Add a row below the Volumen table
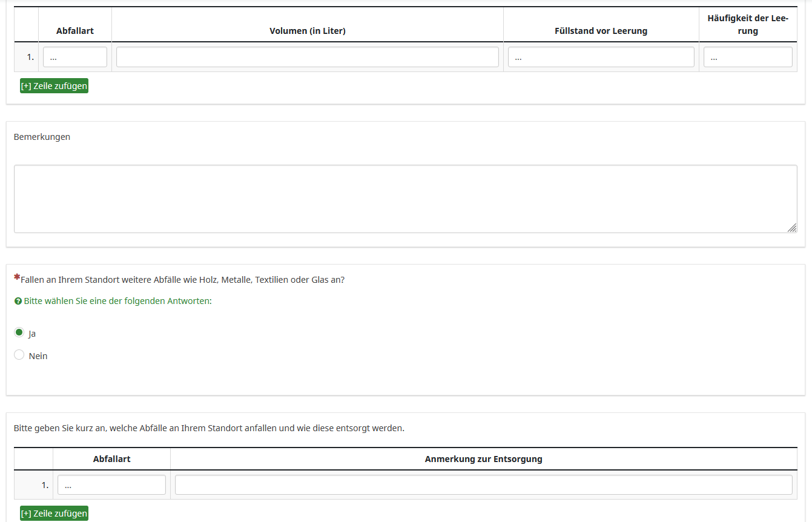This screenshot has width=812, height=522. tap(54, 86)
